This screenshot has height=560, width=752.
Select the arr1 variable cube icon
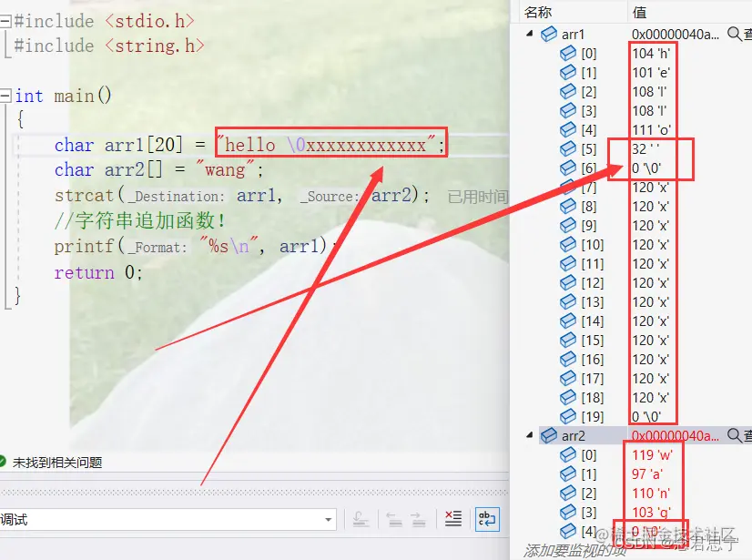pyautogui.click(x=549, y=34)
